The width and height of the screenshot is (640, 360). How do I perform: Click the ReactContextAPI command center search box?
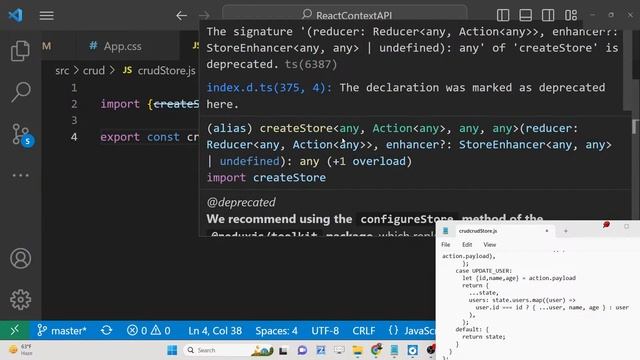point(344,15)
